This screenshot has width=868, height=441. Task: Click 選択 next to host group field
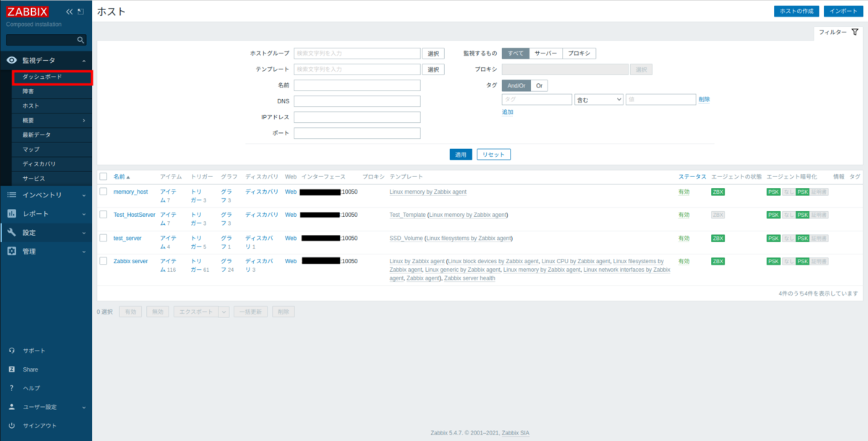pyautogui.click(x=433, y=53)
